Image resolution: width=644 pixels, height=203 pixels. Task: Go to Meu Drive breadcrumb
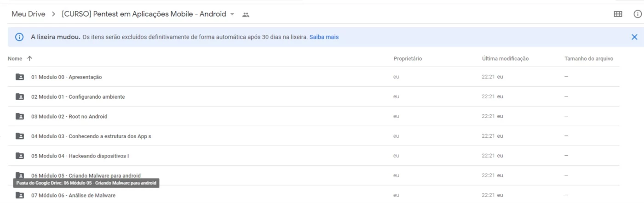29,14
